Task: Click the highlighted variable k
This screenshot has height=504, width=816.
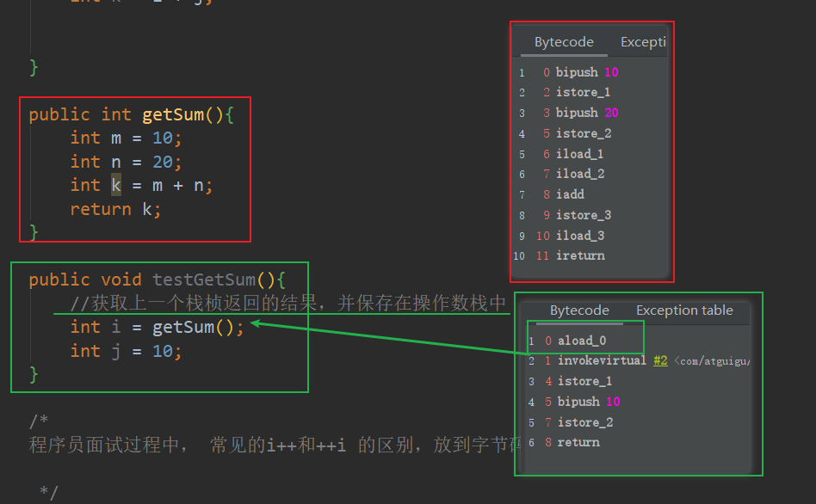Action: pos(115,185)
